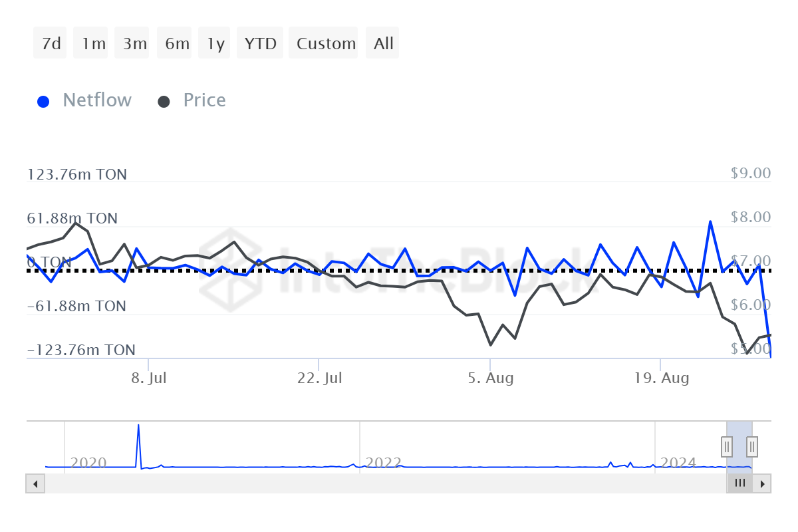
Task: Click the scrollbar left arrow
Action: 35,483
